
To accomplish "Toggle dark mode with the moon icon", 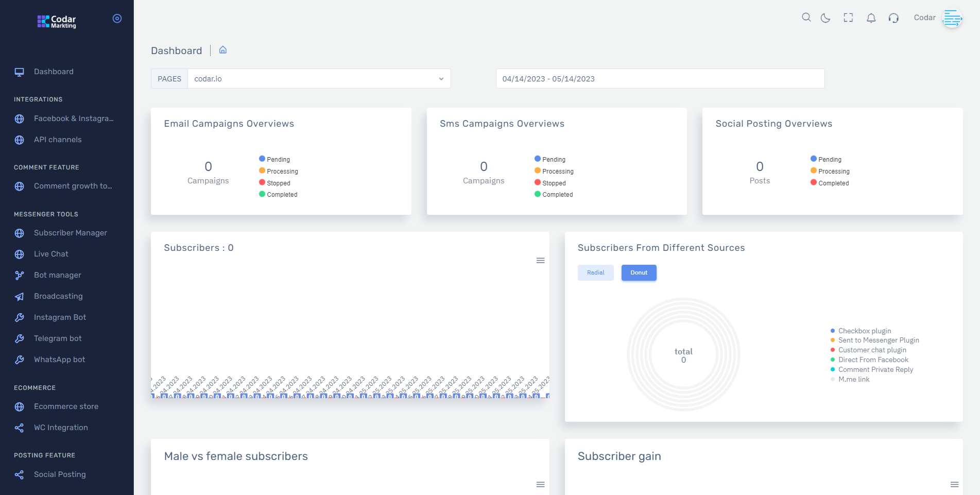I will point(825,18).
